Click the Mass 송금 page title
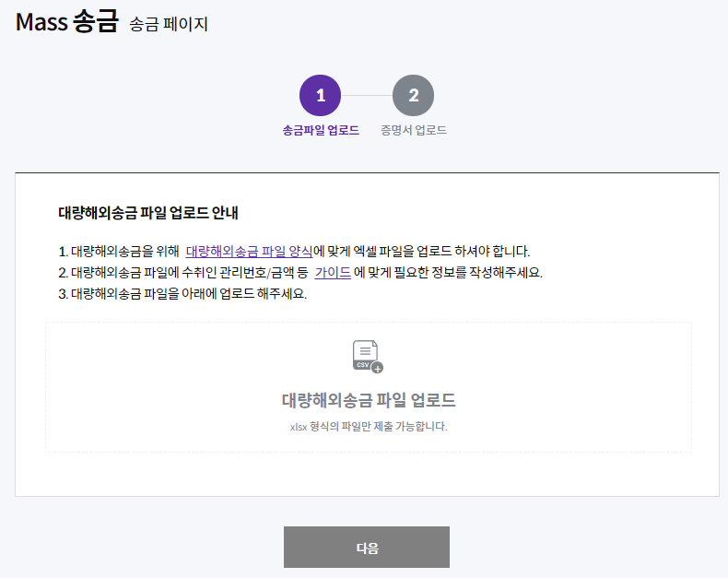 click(67, 22)
